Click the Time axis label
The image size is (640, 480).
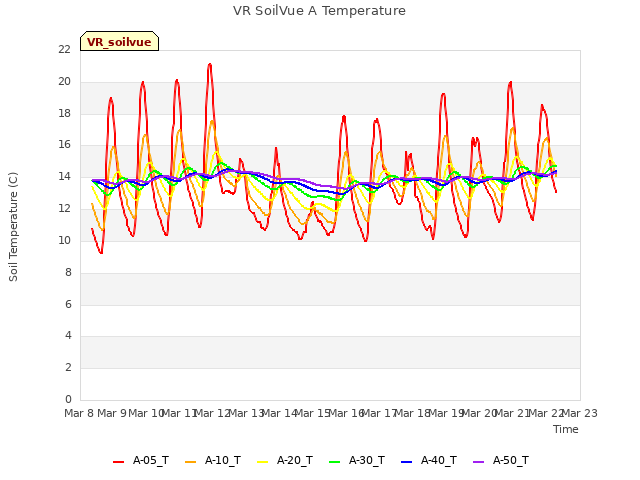(x=566, y=429)
